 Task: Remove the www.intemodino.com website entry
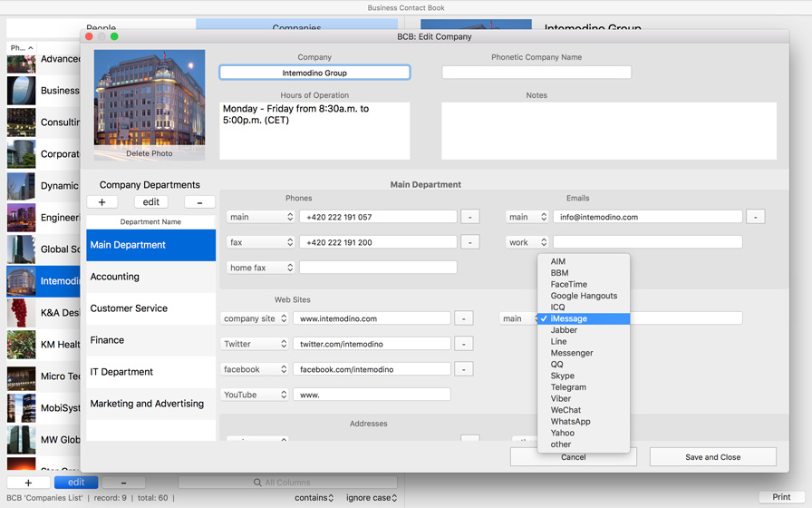point(463,318)
